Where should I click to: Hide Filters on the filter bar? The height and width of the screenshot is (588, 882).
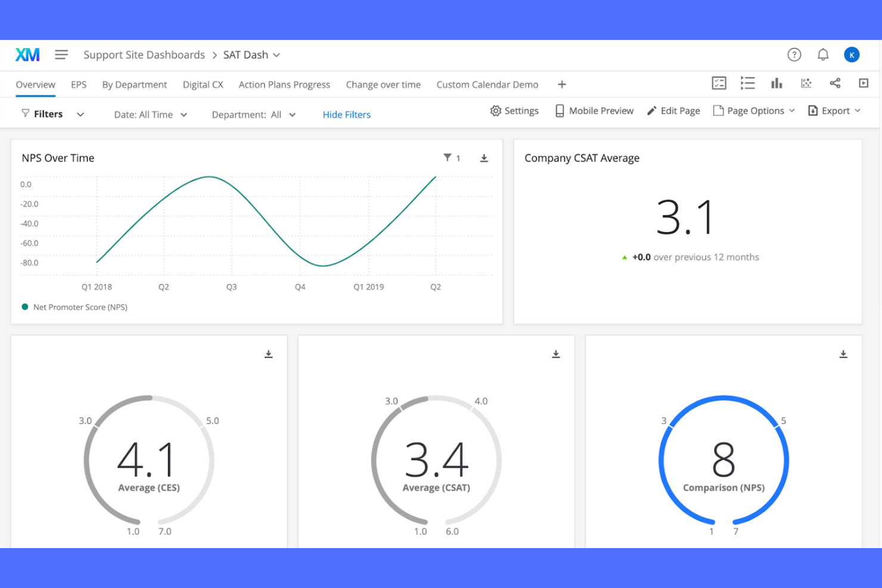pyautogui.click(x=346, y=114)
